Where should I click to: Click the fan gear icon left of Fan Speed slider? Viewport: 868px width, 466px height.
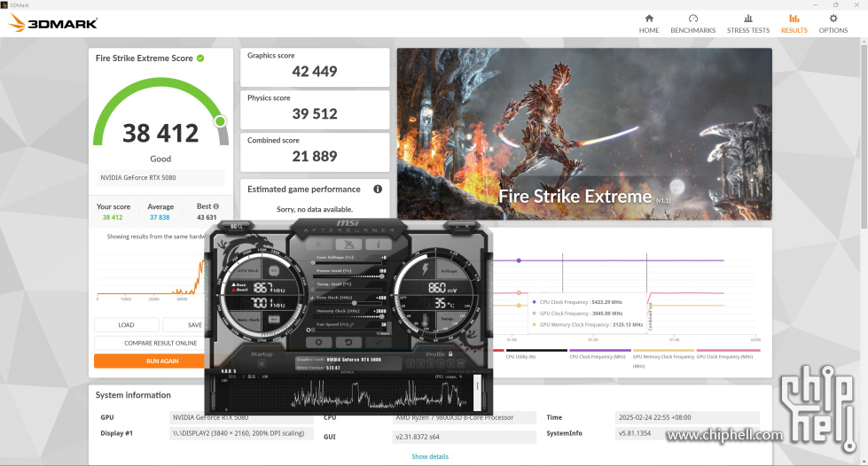point(308,330)
